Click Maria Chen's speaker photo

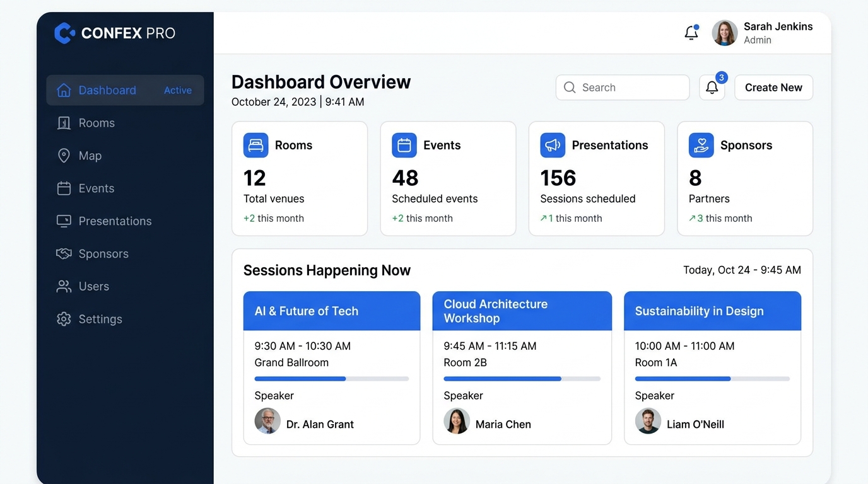coord(457,421)
